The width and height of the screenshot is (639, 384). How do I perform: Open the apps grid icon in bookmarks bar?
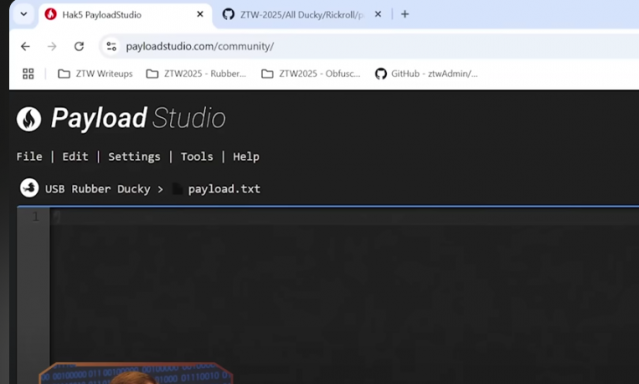coord(28,74)
